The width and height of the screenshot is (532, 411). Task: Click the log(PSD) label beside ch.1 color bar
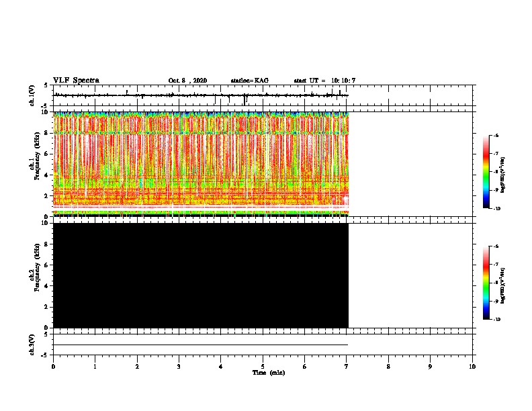coord(503,175)
